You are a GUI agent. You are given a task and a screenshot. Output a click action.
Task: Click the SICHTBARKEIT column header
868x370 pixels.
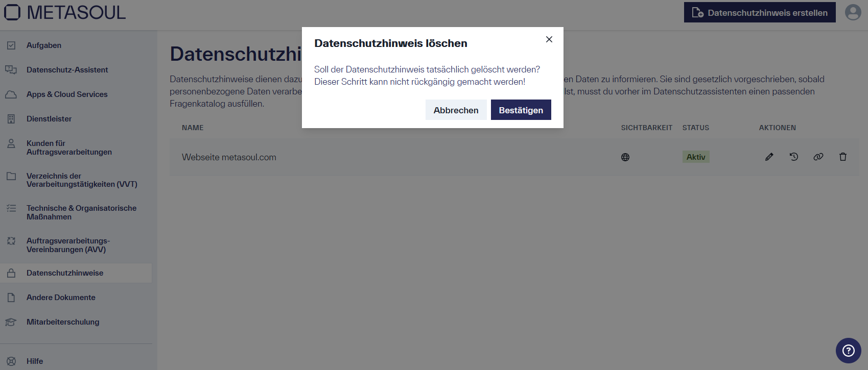coord(647,128)
